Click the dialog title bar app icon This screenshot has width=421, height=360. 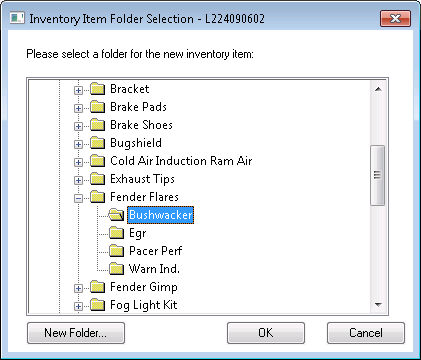tap(17, 18)
